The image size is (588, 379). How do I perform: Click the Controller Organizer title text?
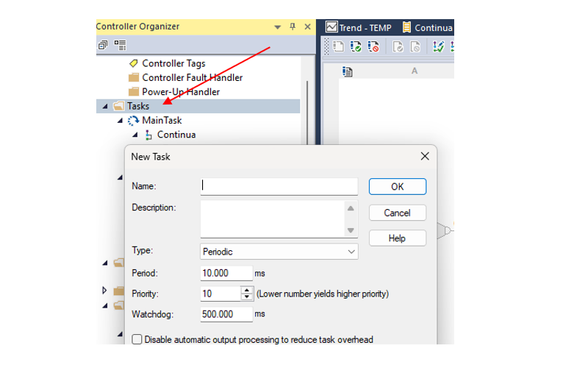pos(137,26)
